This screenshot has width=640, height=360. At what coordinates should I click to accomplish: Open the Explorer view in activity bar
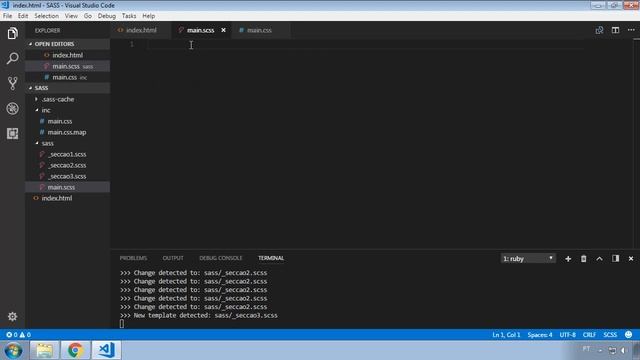(12, 33)
